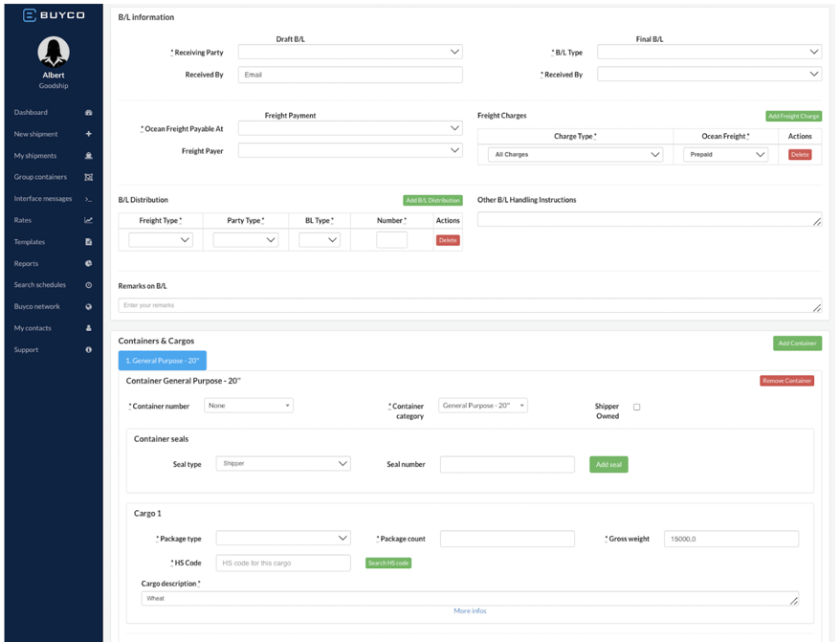
Task: Click the chart icon next to Rates
Action: pos(88,220)
